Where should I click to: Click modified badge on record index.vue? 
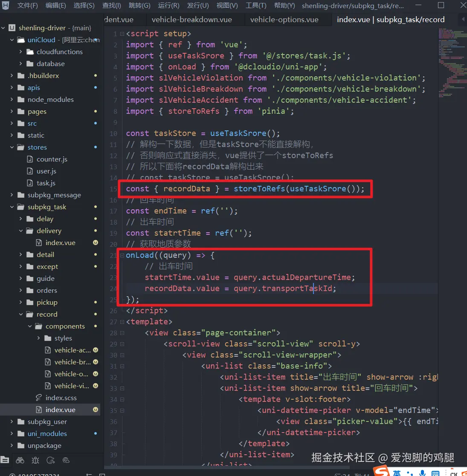click(x=96, y=410)
